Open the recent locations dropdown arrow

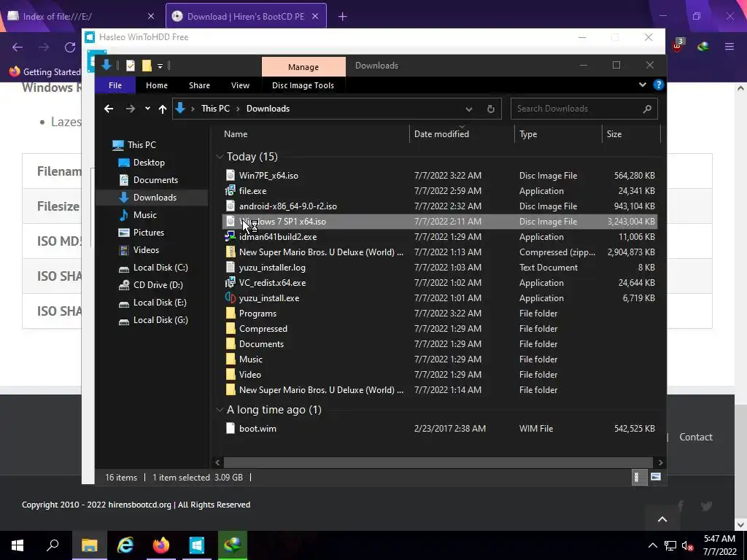147,109
